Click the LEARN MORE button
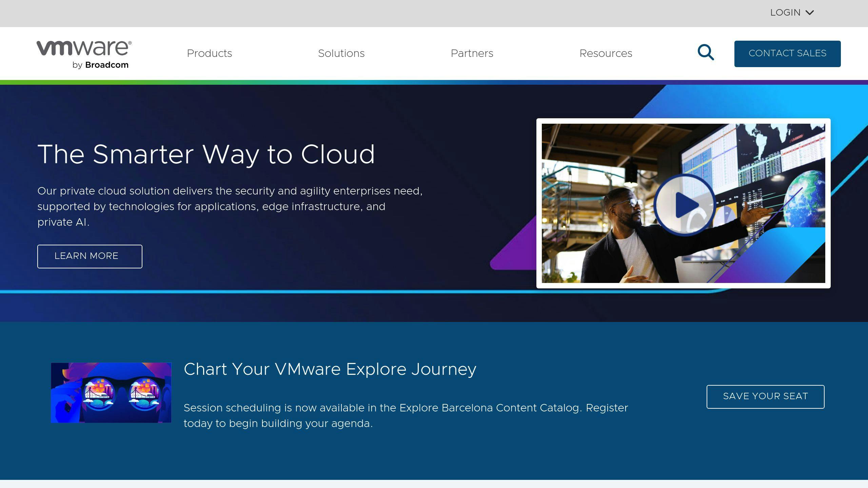The image size is (868, 488). tap(90, 257)
